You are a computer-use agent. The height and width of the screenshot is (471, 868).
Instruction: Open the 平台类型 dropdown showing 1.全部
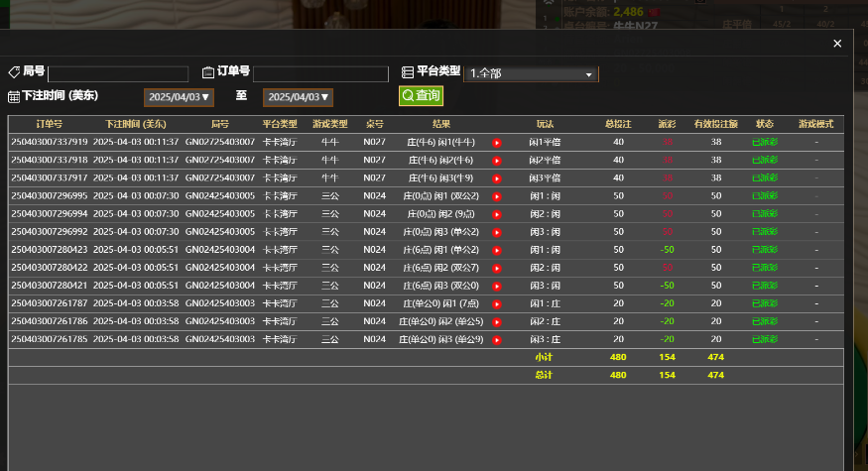531,73
